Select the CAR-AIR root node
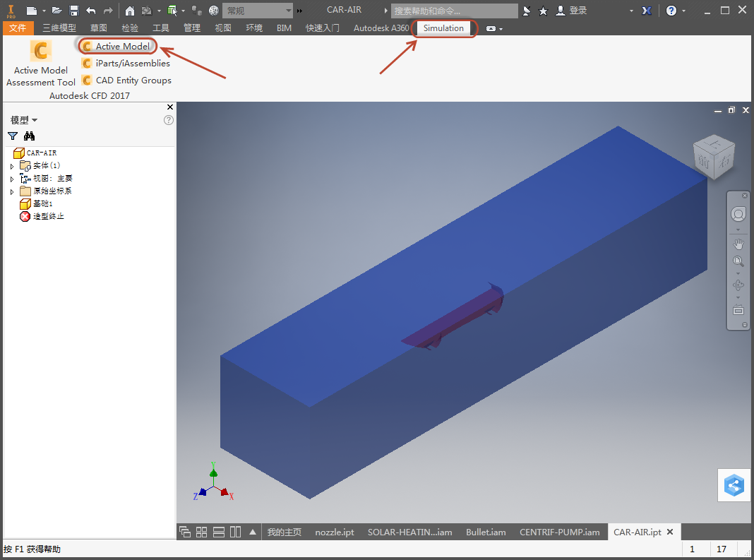Screen dimensions: 754x560 [35, 153]
